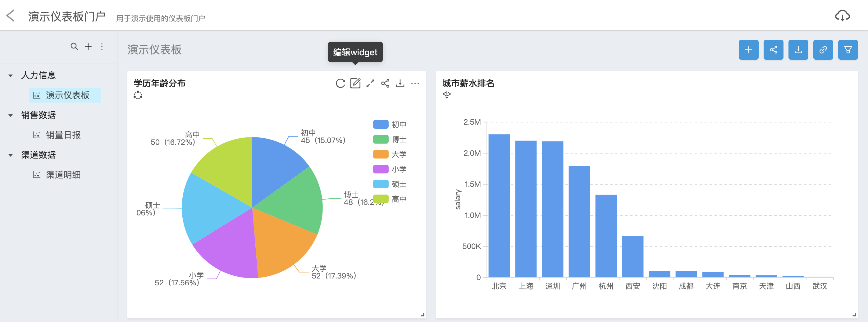Open the 销量日报 dashboard
The width and height of the screenshot is (868, 322).
63,135
